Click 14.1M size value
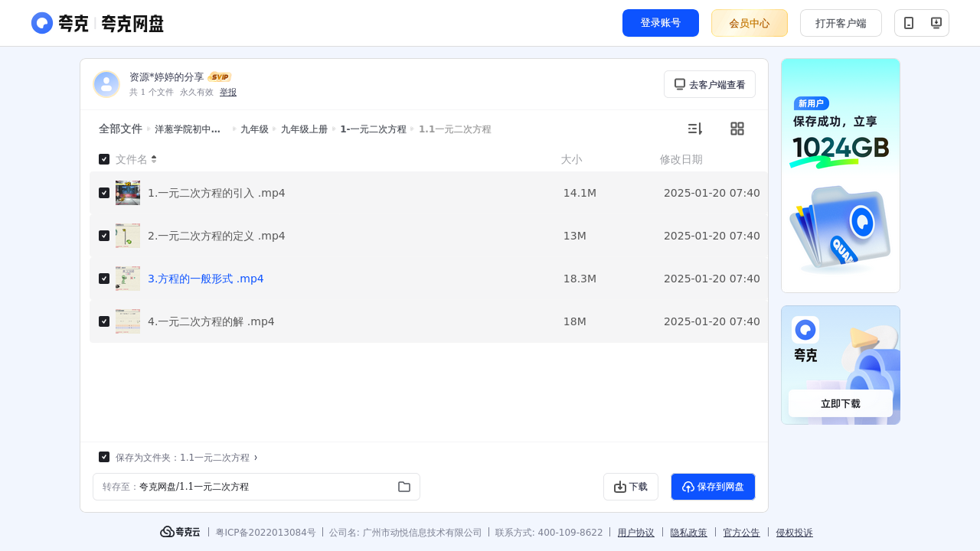This screenshot has width=980, height=551. coord(580,193)
